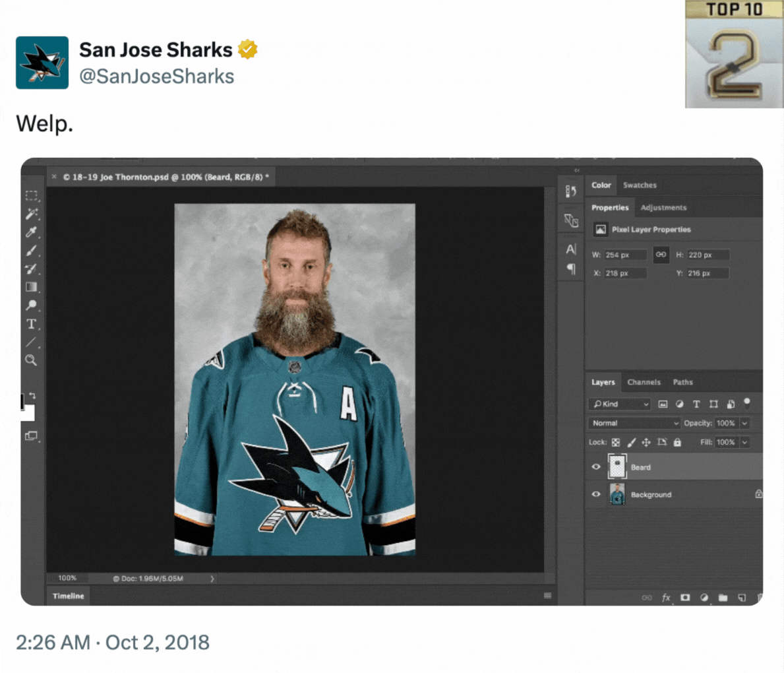The height and width of the screenshot is (673, 784).
Task: Toggle link between width and height
Action: 661,255
